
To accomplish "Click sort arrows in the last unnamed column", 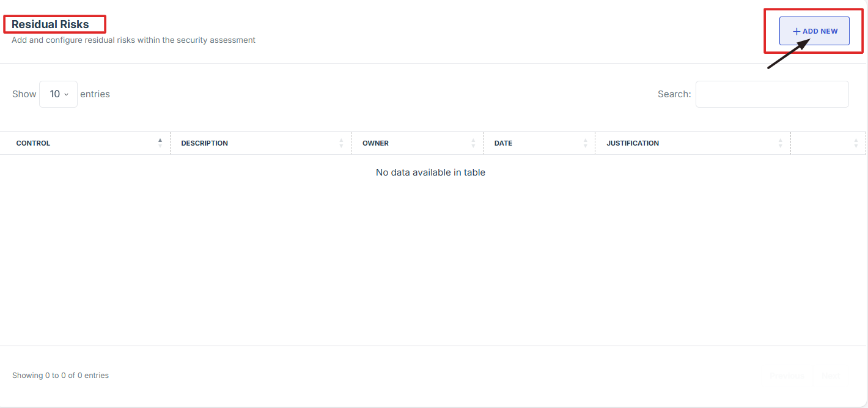I will [x=856, y=143].
